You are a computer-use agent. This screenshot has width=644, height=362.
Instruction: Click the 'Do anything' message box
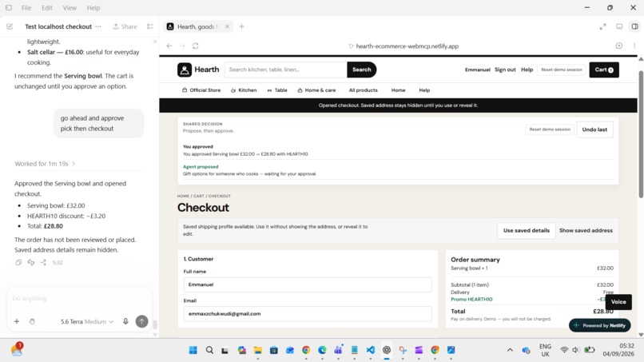point(78,298)
